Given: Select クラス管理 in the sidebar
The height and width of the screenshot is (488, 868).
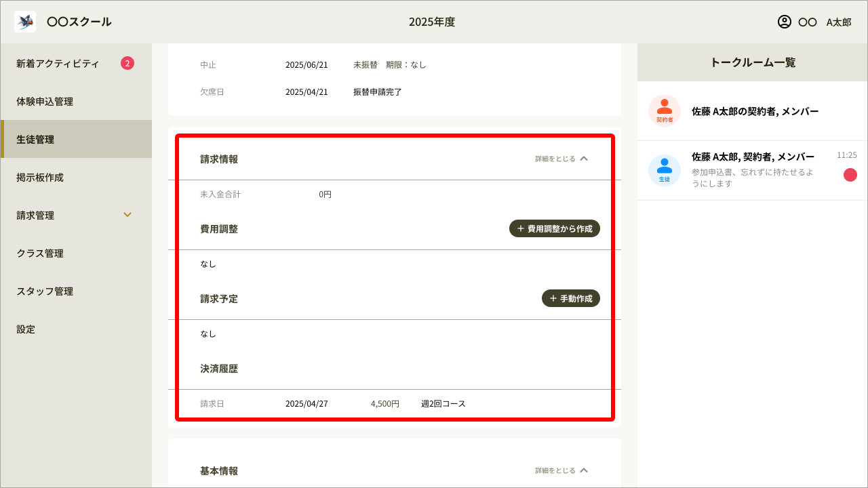Looking at the screenshot, I should point(41,253).
